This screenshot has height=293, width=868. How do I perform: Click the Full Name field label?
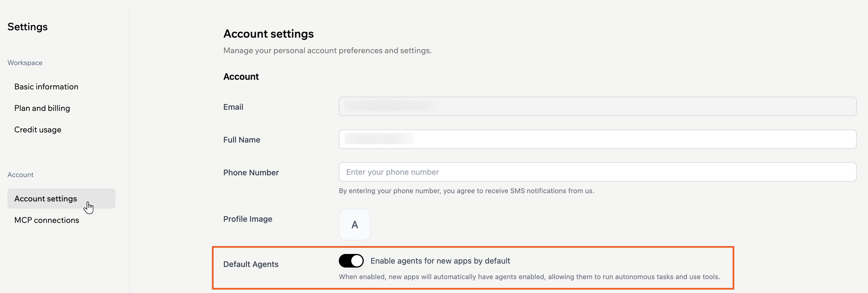click(242, 140)
